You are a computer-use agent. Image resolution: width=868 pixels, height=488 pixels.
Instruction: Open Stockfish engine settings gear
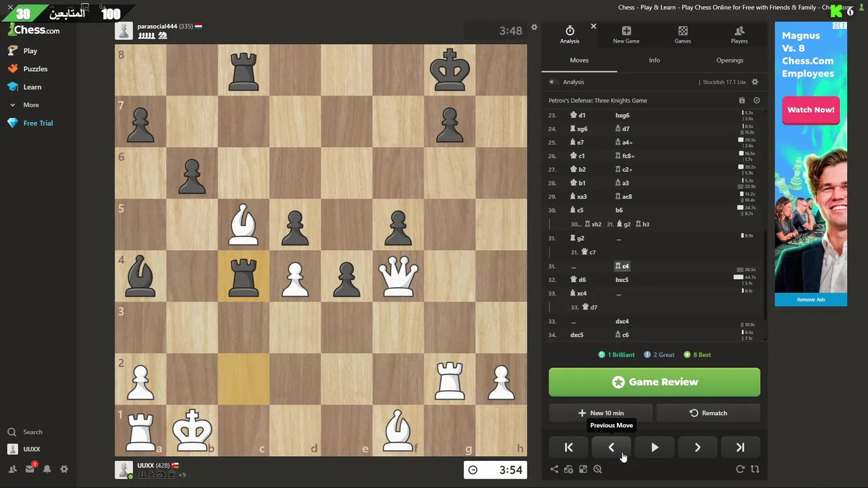click(x=755, y=82)
